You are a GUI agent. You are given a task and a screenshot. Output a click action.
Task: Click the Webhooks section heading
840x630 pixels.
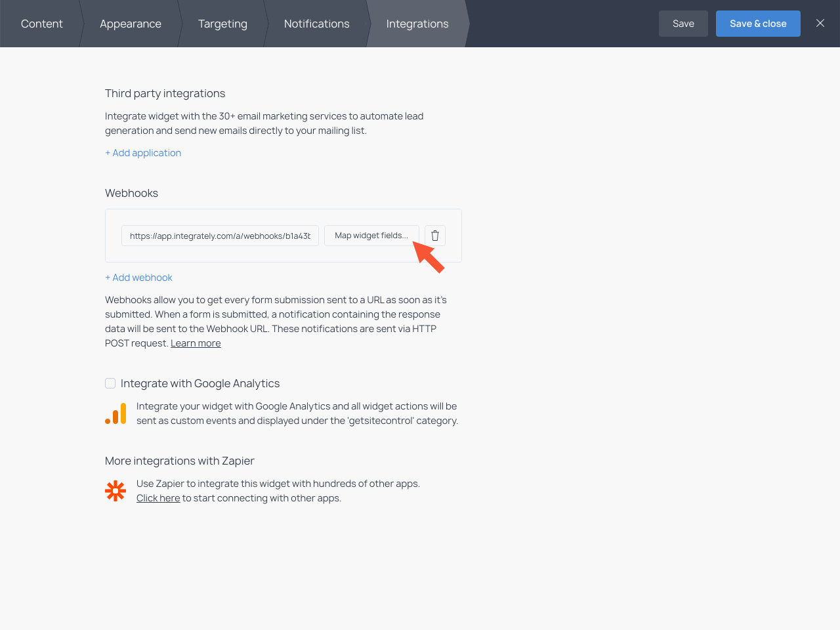pyautogui.click(x=131, y=193)
